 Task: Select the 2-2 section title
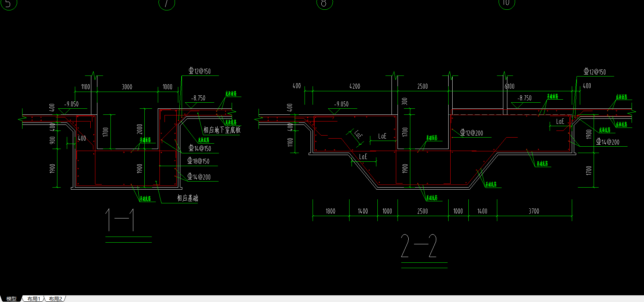coord(419,246)
